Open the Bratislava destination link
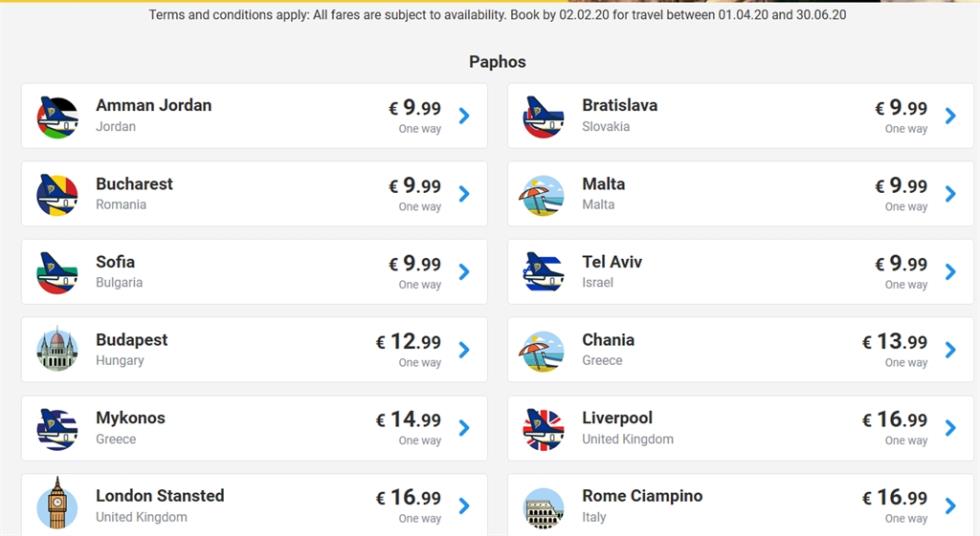This screenshot has width=980, height=536. (619, 105)
